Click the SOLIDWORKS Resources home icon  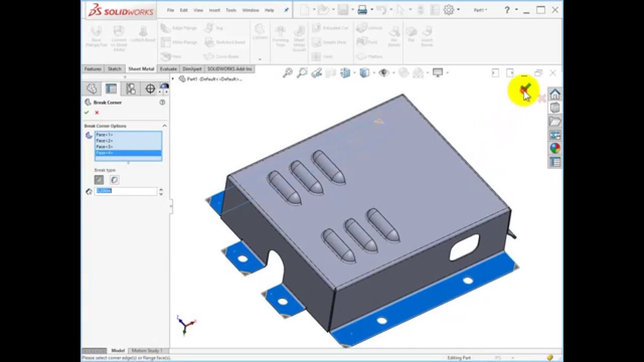(555, 95)
